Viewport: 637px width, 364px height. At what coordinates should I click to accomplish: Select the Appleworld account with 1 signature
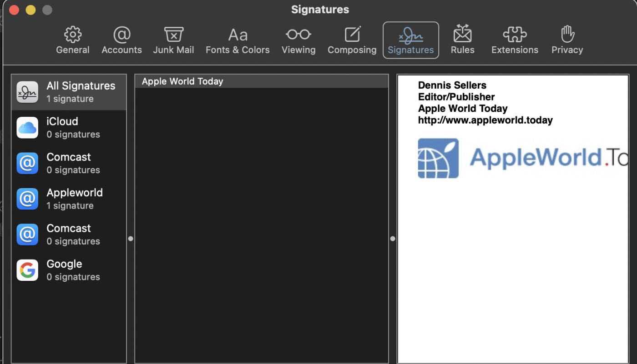[x=69, y=199]
